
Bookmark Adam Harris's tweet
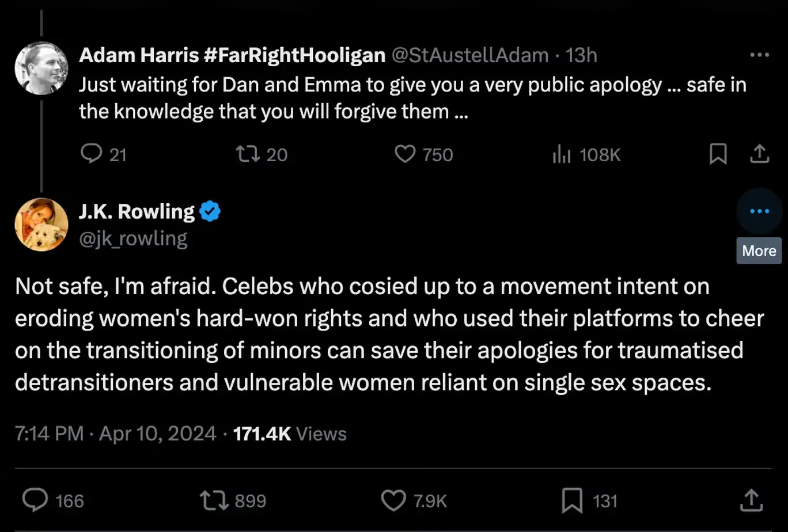(x=718, y=154)
